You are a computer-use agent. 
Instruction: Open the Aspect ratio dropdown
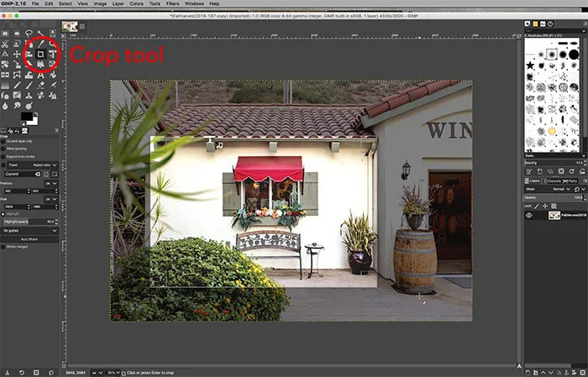coord(46,165)
